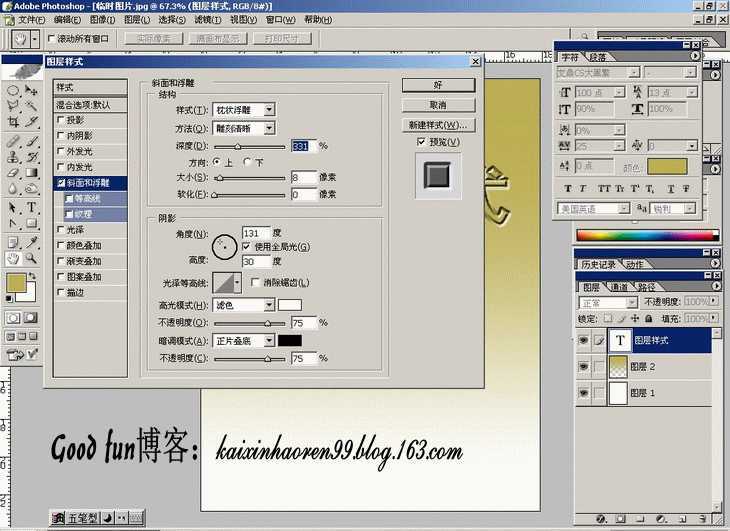Enable the 投影 (Drop Shadow) checkbox
The height and width of the screenshot is (531, 730).
point(60,120)
